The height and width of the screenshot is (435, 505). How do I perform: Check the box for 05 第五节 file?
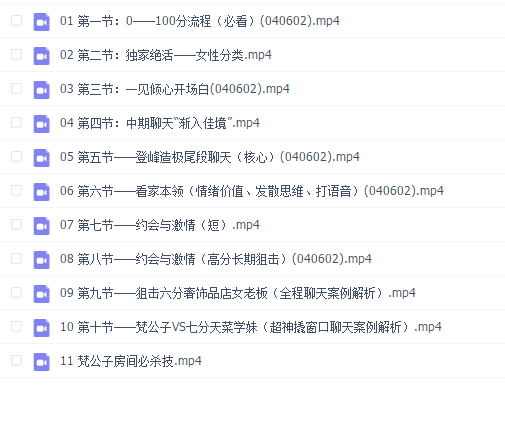16,156
